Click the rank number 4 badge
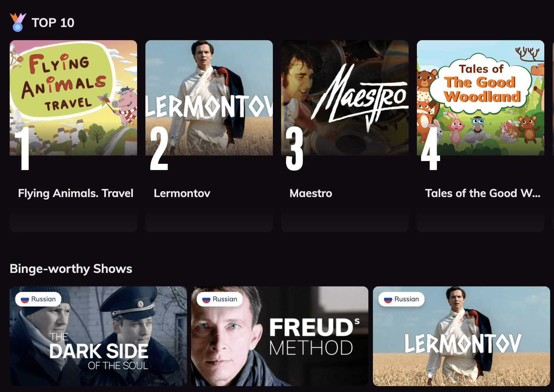Image resolution: width=554 pixels, height=392 pixels. click(x=430, y=148)
